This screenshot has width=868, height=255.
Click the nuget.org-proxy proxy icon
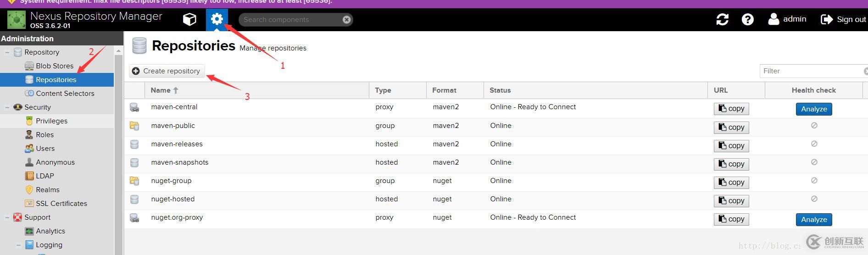134,218
